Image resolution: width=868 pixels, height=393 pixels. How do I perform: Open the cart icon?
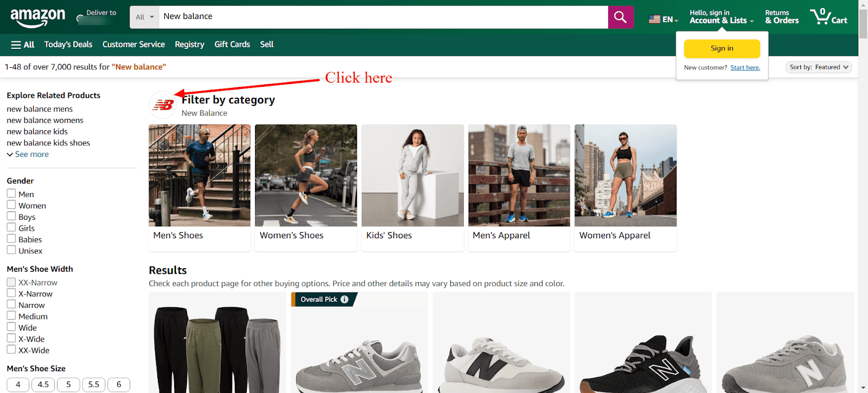click(828, 17)
